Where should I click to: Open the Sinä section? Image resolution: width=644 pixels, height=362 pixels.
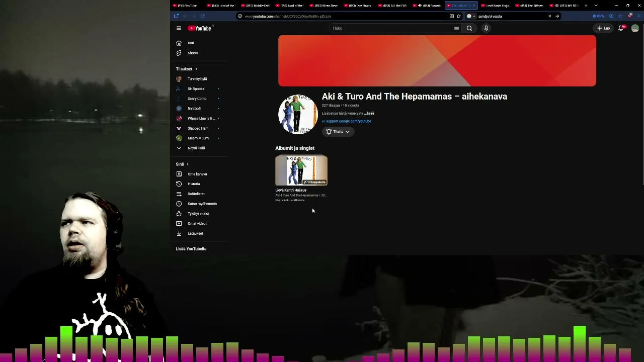(x=182, y=164)
